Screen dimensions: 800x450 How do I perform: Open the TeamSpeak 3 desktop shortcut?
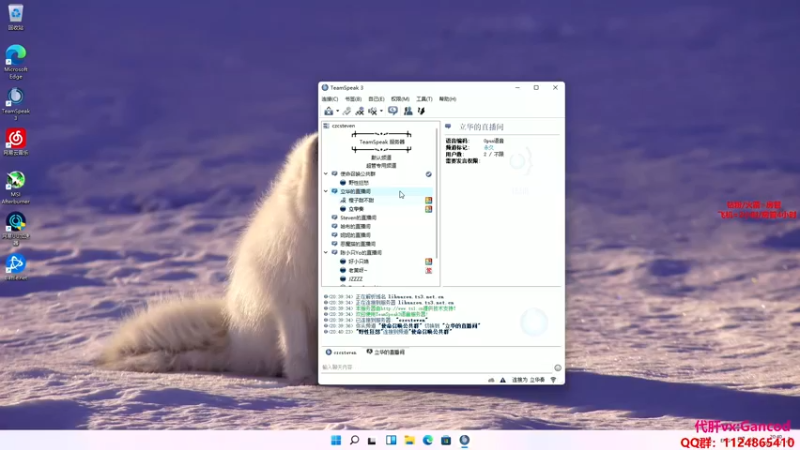15,104
